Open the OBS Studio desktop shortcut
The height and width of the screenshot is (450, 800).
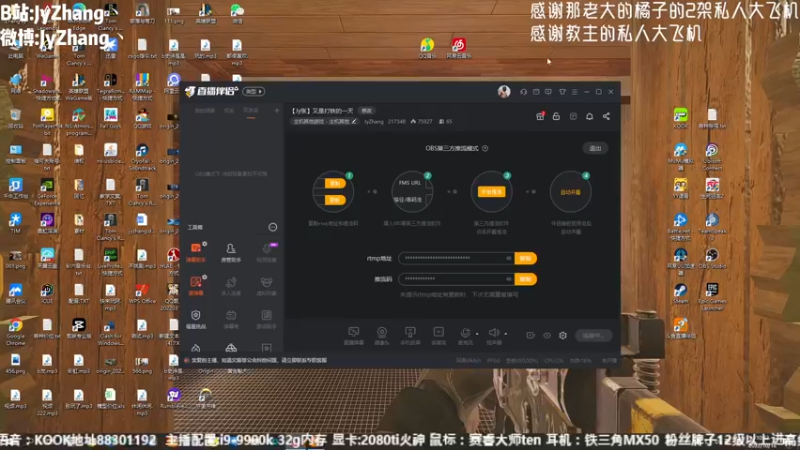[712, 258]
